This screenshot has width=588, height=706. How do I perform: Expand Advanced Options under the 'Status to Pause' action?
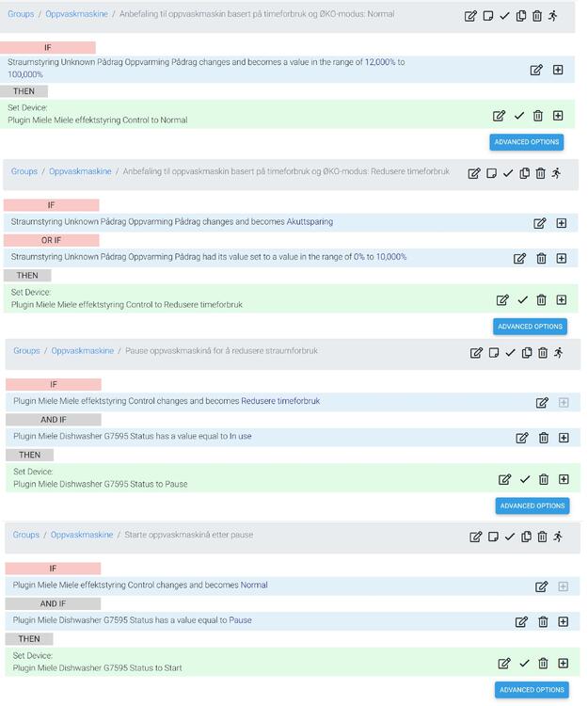[x=532, y=505]
